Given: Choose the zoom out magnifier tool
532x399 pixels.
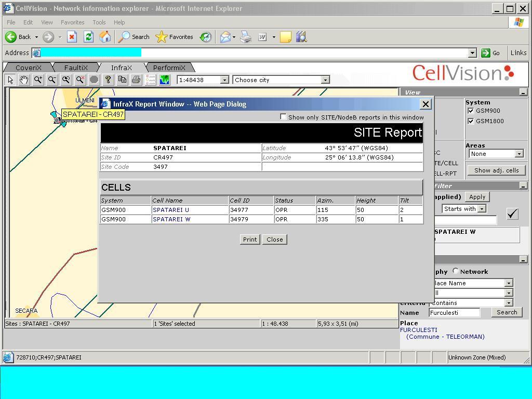Looking at the screenshot, I should 52,80.
